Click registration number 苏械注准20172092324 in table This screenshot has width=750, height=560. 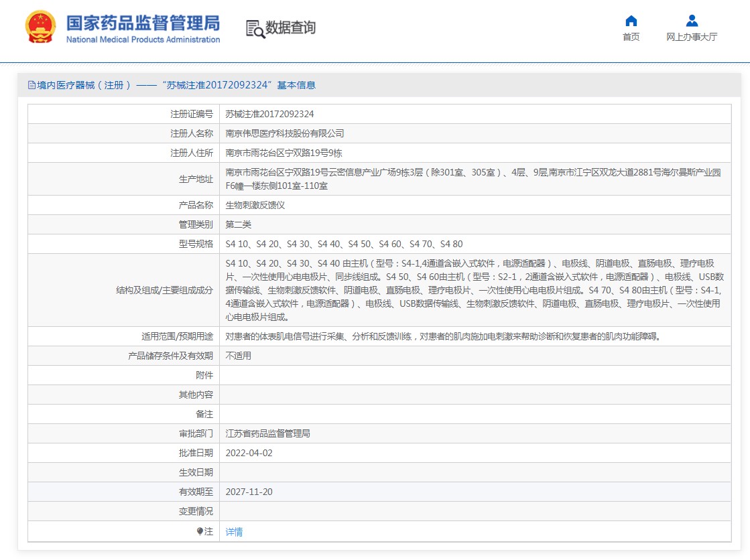coord(269,114)
